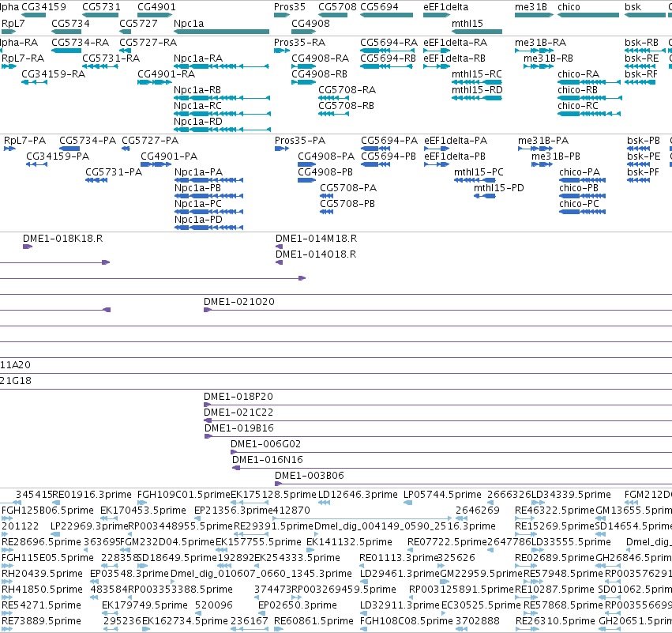The image size is (672, 633).
Task: Click protein CG34159-PA
Action: tap(36, 164)
